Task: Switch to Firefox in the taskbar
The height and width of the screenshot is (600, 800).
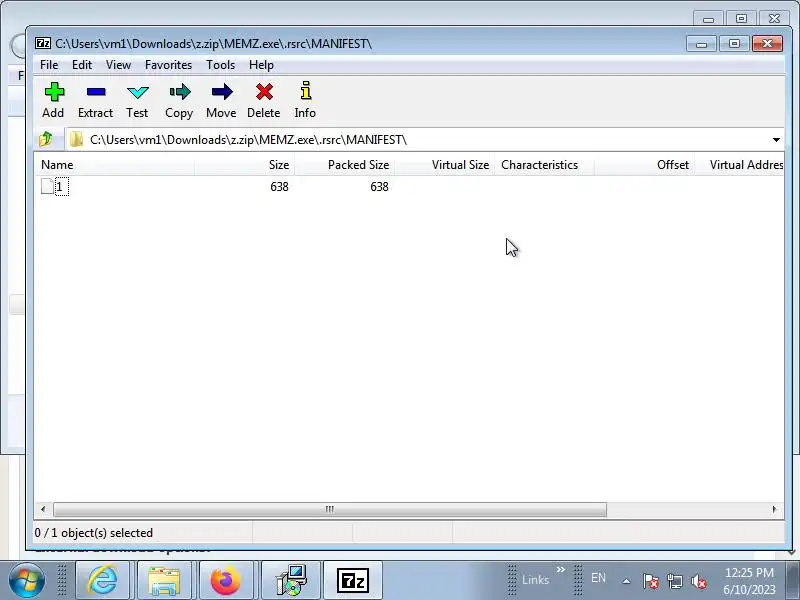Action: coord(226,580)
